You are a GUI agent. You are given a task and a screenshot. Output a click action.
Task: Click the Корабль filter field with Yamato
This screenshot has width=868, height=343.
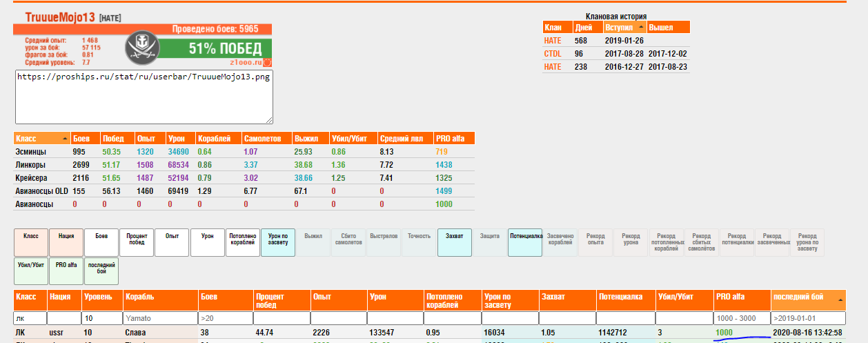pyautogui.click(x=159, y=319)
